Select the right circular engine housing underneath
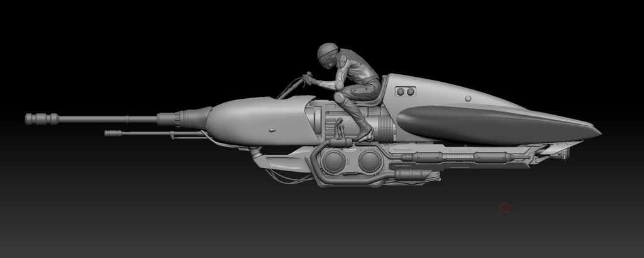The width and height of the screenshot is (644, 258). tap(370, 160)
